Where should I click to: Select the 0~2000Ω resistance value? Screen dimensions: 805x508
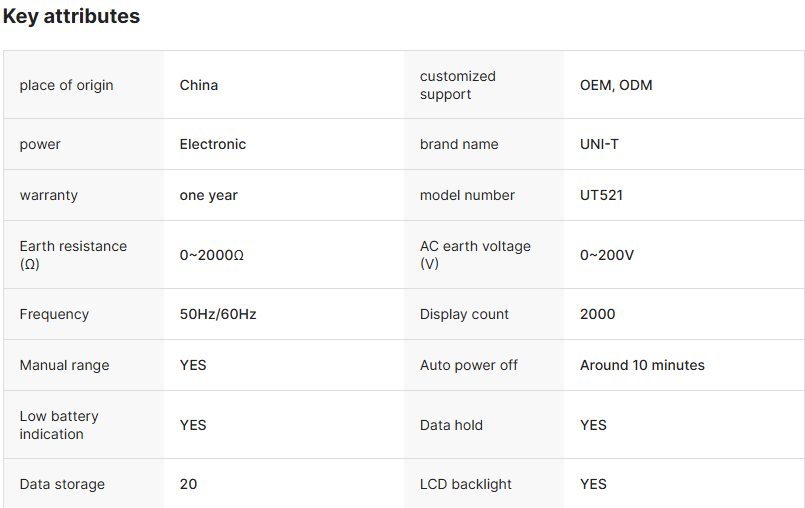(212, 255)
